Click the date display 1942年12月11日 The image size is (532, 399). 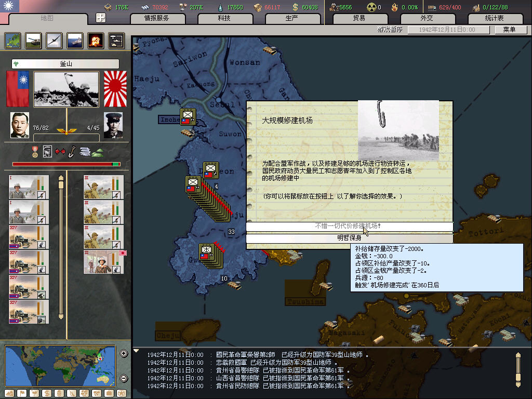pos(447,30)
